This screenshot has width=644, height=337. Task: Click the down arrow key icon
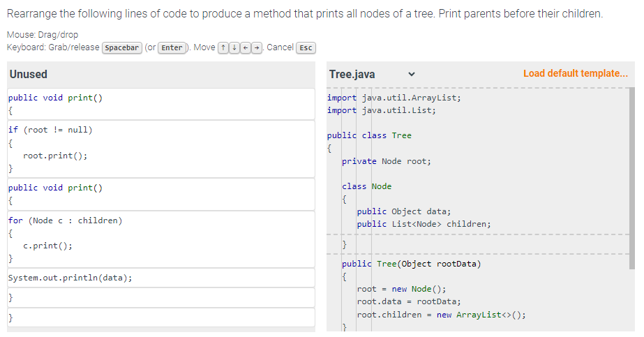coord(234,47)
